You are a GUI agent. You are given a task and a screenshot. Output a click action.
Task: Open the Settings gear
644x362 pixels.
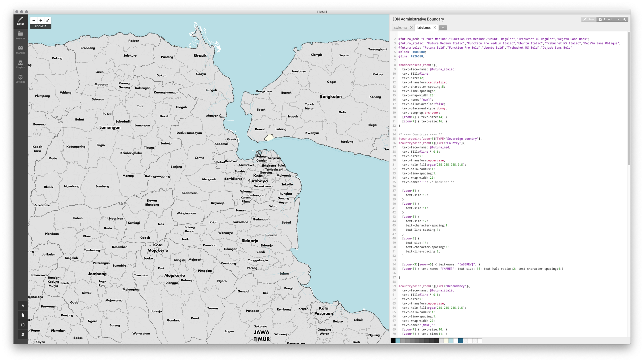(x=20, y=79)
